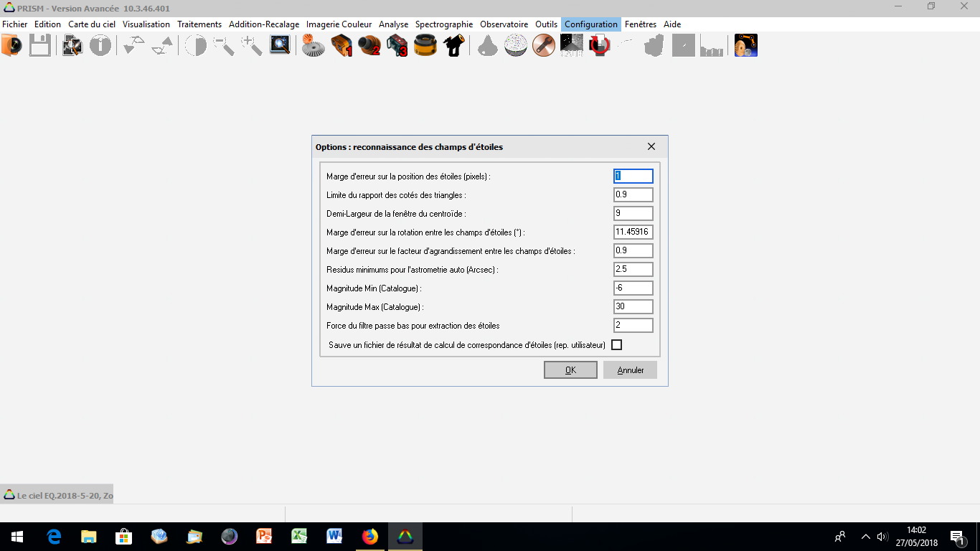
Task: Open the Spectrographie menu
Action: (444, 24)
